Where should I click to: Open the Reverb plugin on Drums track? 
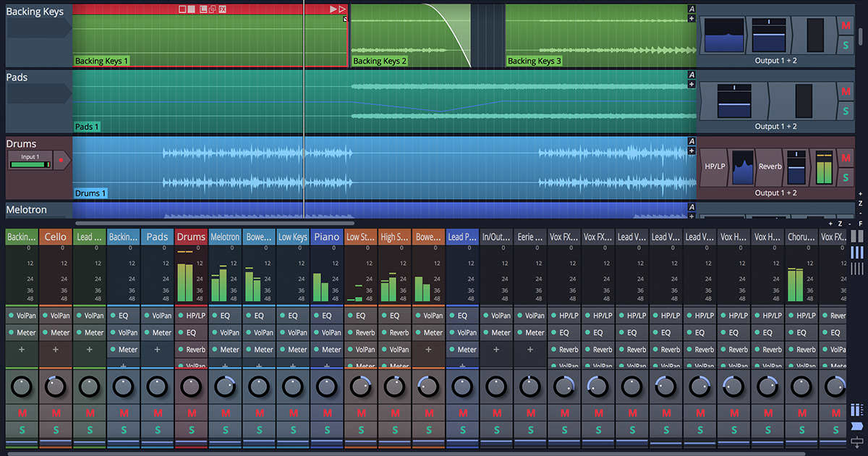coord(770,166)
